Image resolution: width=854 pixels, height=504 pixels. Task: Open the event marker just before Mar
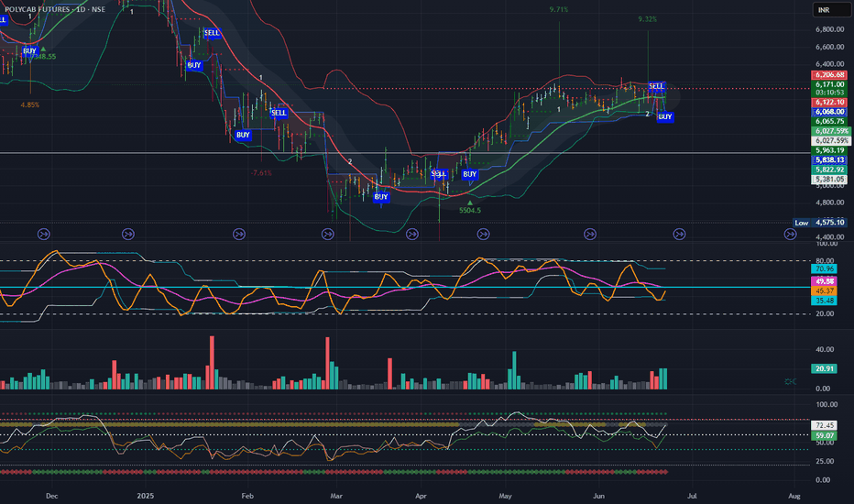tap(328, 235)
